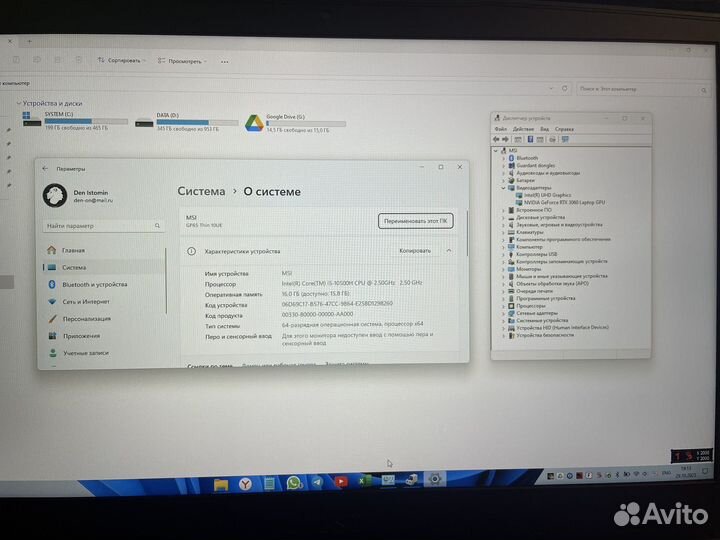This screenshot has width=720, height=540.
Task: Expand the Bluetooth node in Device Manager
Action: click(x=504, y=158)
